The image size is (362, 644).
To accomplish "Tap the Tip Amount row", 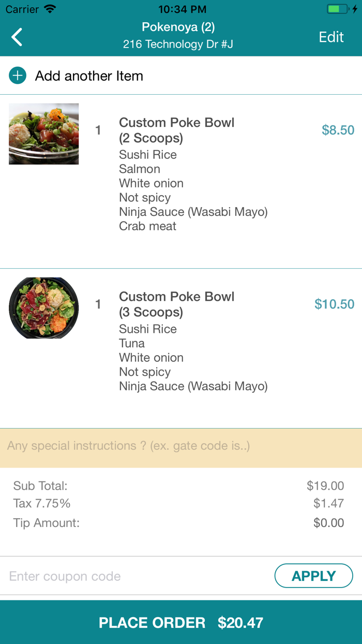I will click(178, 523).
